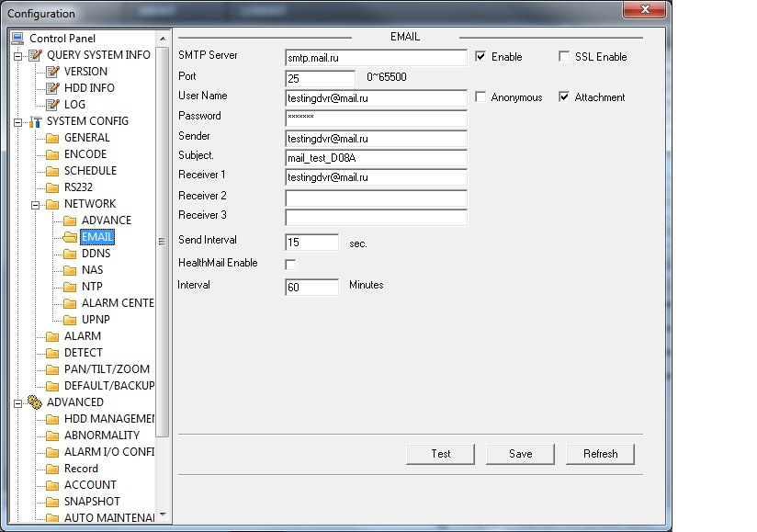Click the Receiver 1 input field
The width and height of the screenshot is (757, 532).
tap(376, 177)
